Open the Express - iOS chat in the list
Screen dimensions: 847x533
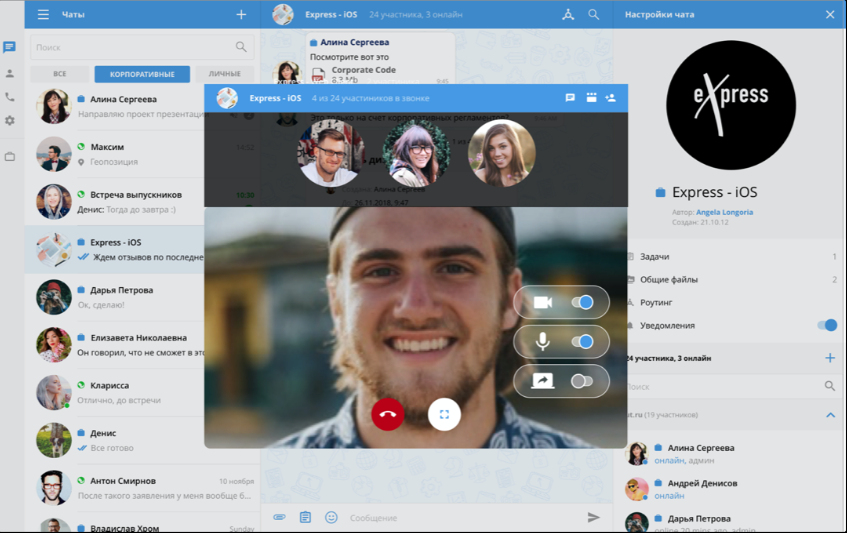point(115,249)
